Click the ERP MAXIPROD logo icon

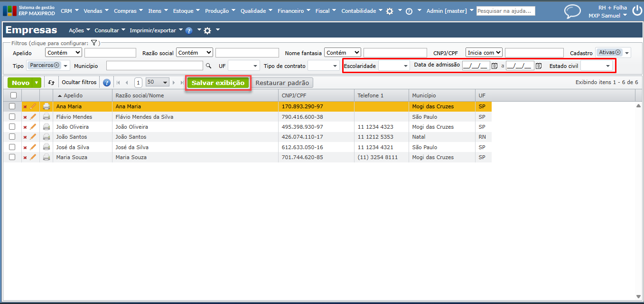9,10
